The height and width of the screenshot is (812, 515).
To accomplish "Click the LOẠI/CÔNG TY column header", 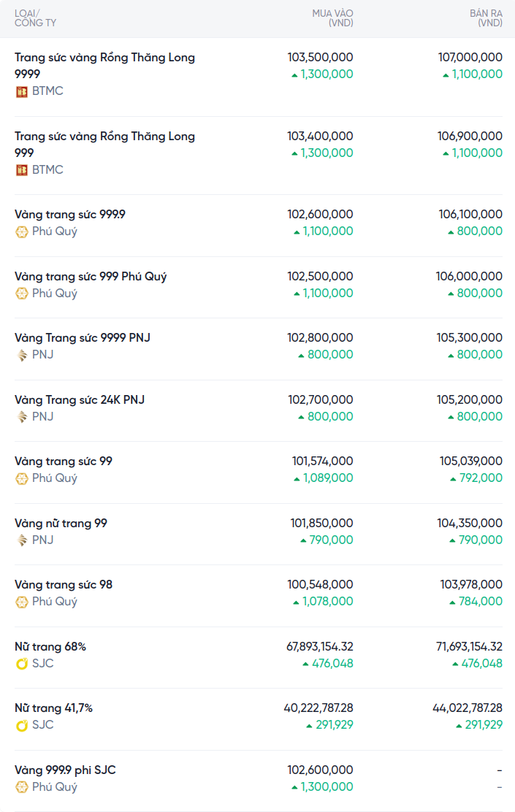I will click(35, 18).
